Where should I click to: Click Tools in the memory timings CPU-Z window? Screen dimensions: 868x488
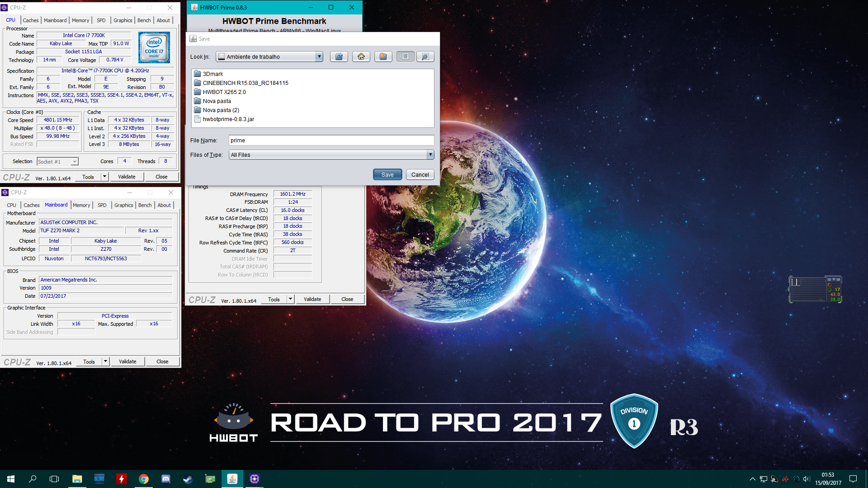[x=274, y=299]
